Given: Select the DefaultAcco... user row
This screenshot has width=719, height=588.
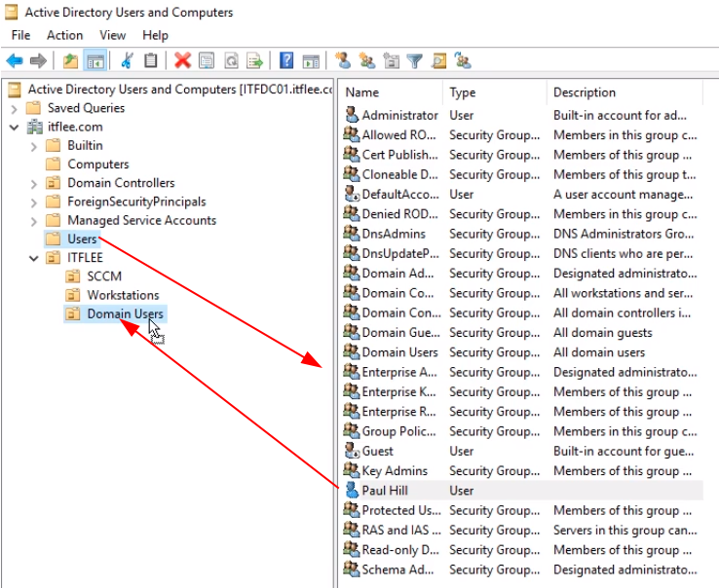Looking at the screenshot, I should click(523, 194).
